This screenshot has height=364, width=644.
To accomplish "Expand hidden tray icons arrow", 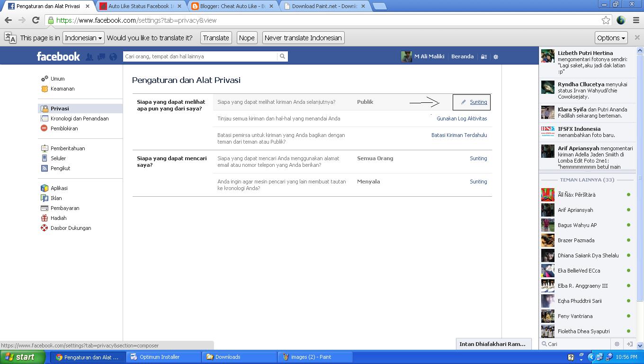I will (591, 357).
